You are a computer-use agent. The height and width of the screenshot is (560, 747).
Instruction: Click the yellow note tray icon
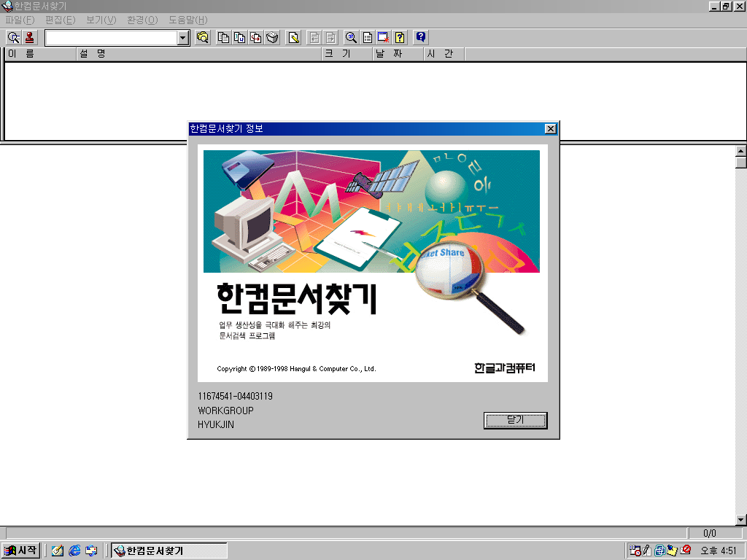672,551
